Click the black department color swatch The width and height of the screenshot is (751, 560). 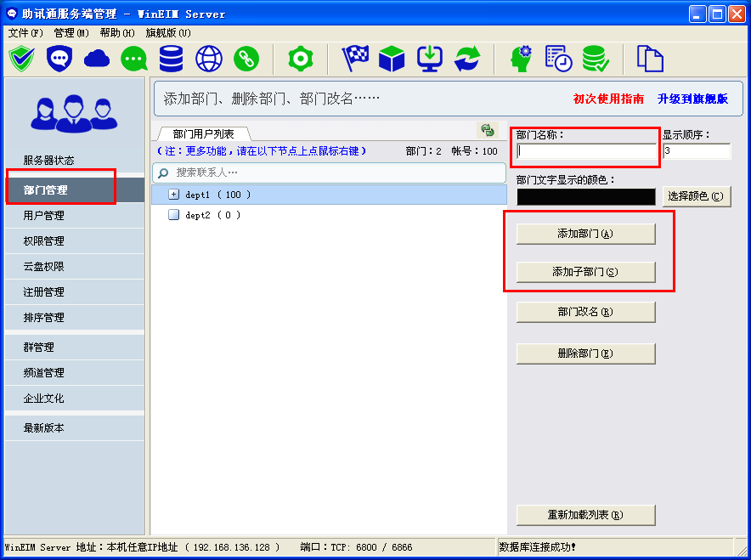[584, 196]
